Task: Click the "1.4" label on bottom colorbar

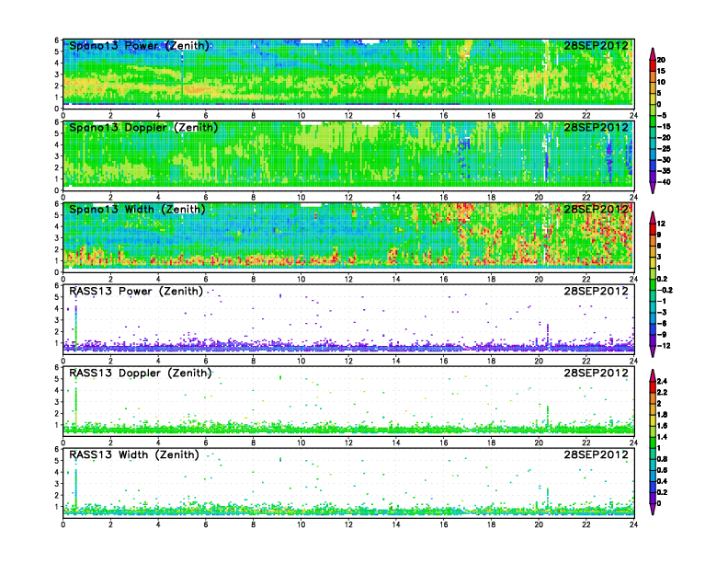Action: [662, 437]
